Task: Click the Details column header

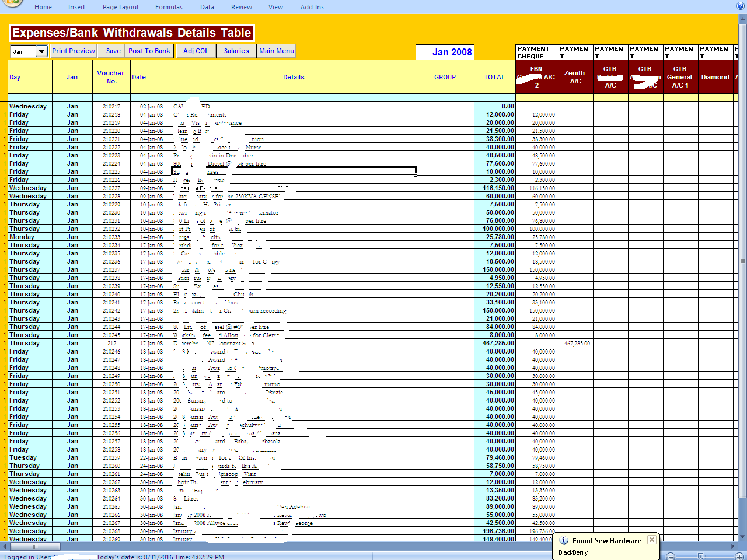Action: click(294, 77)
